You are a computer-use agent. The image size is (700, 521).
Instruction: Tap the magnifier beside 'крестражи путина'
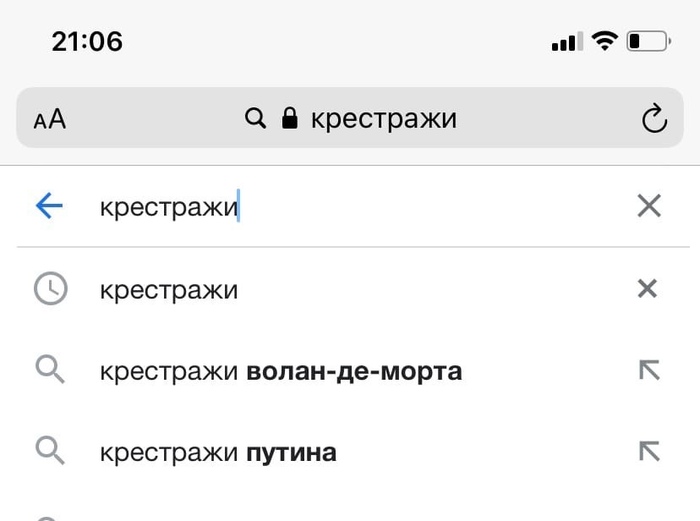point(50,452)
